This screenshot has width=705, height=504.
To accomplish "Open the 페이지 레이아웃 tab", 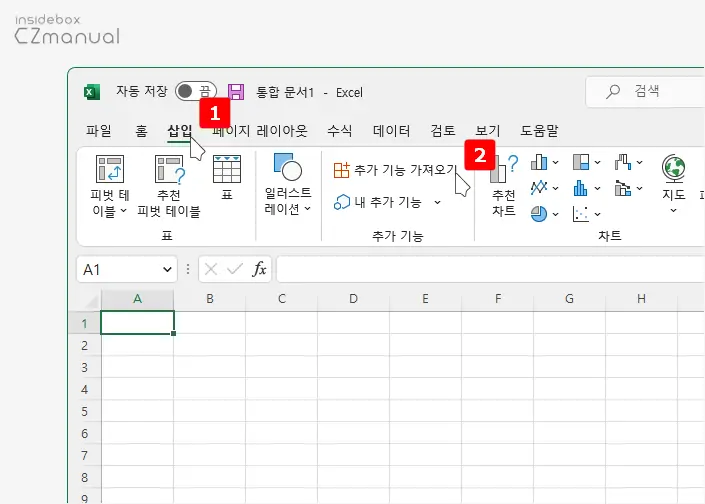I will click(x=260, y=131).
